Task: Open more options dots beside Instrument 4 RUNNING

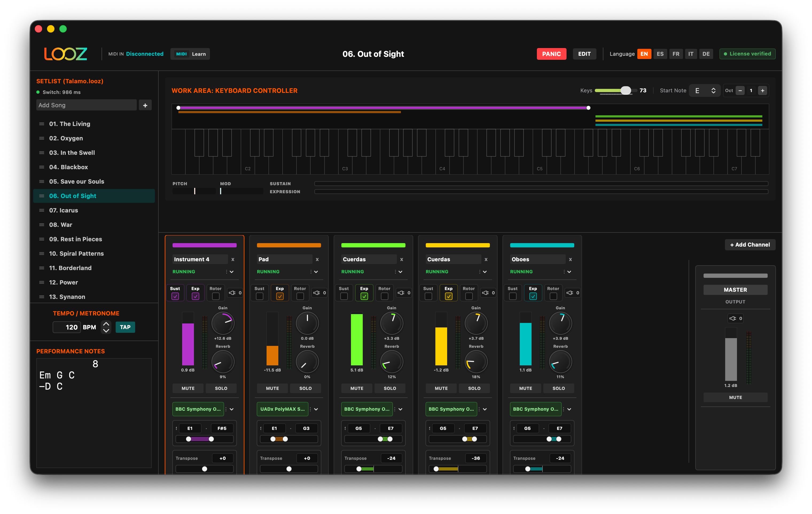Action: pyautogui.click(x=226, y=272)
